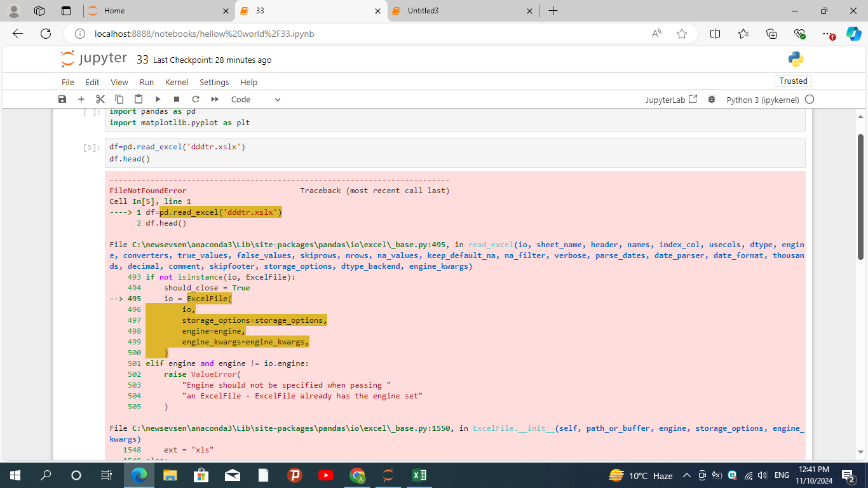The image size is (868, 488).
Task: Open the Copilot sidebar icon
Action: click(x=853, y=34)
